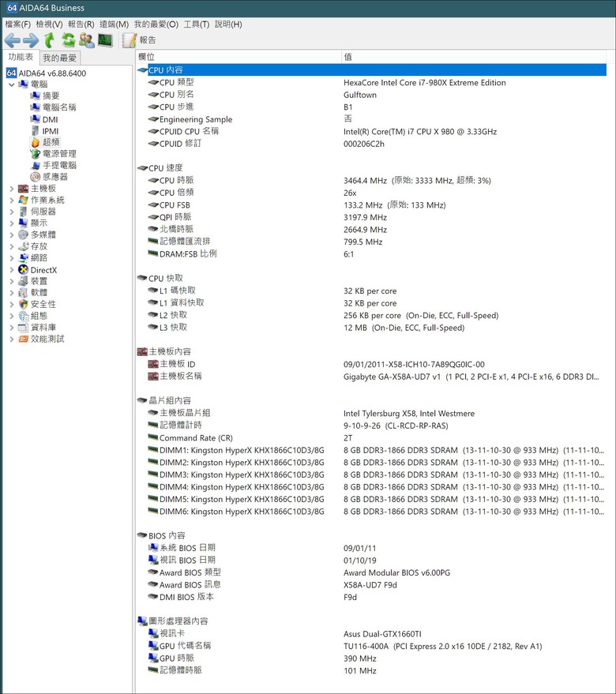616x694 pixels.
Task: Expand the 作業系統 tree node
Action: click(x=12, y=200)
